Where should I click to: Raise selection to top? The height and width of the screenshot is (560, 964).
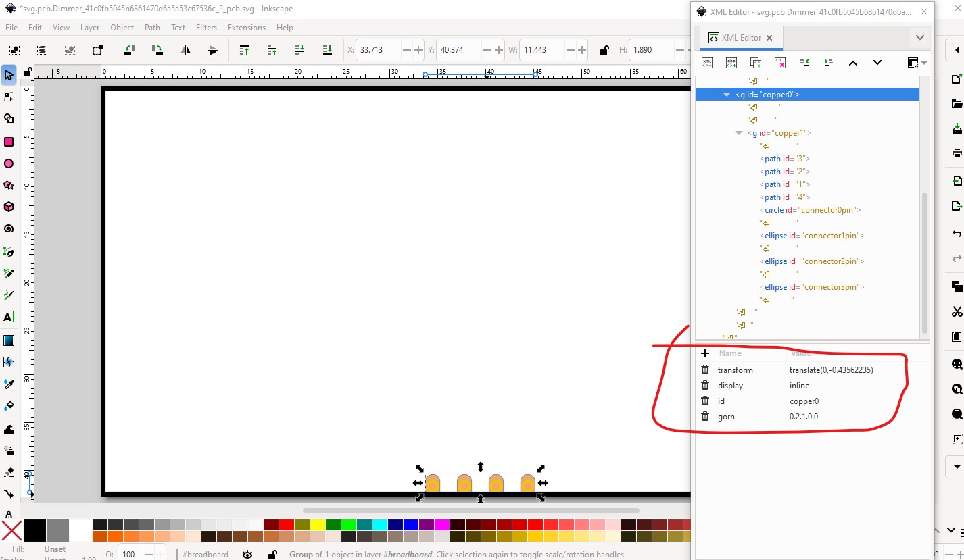(244, 50)
